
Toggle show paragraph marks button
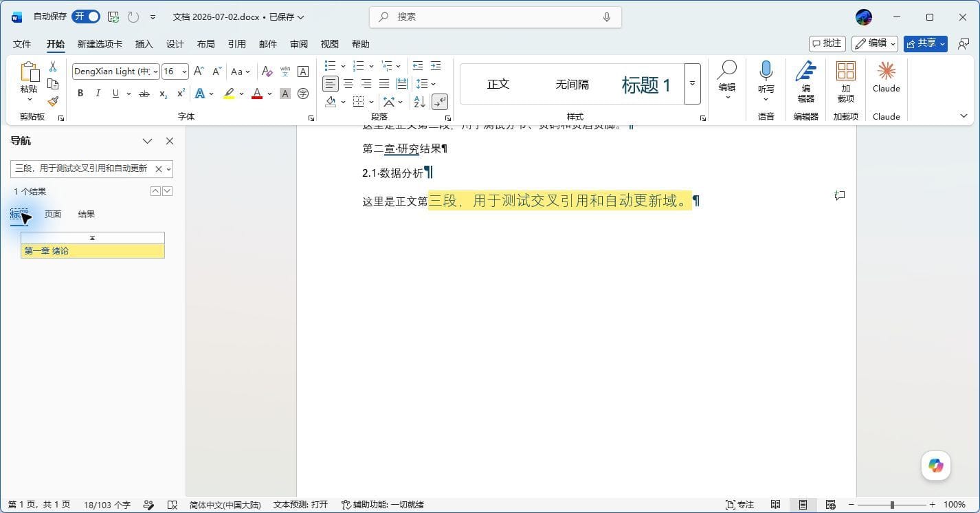pos(440,102)
